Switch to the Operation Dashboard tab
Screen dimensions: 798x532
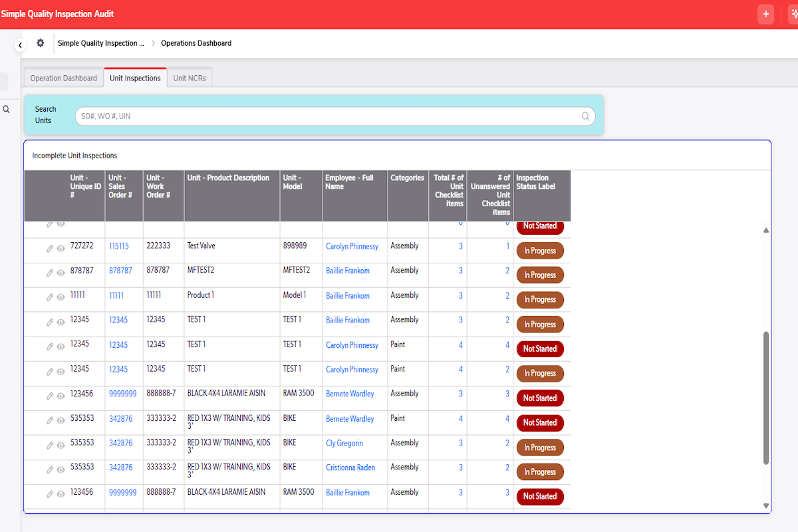[64, 78]
